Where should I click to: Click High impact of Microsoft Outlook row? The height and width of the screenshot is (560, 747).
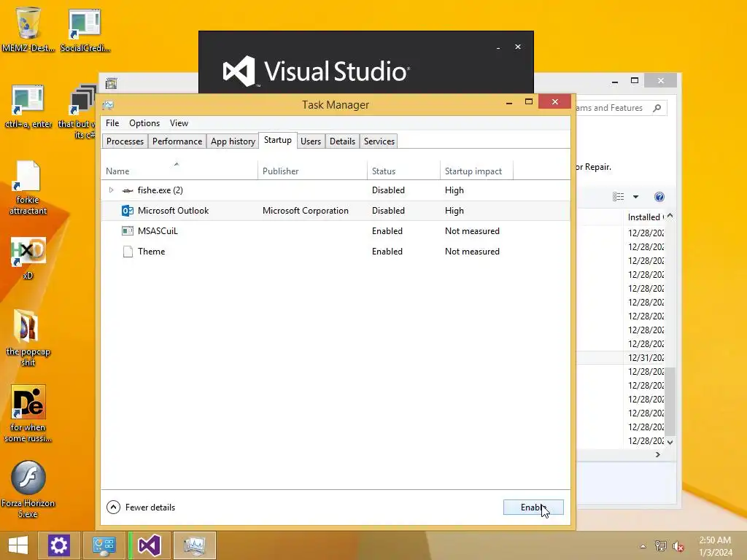click(x=454, y=211)
